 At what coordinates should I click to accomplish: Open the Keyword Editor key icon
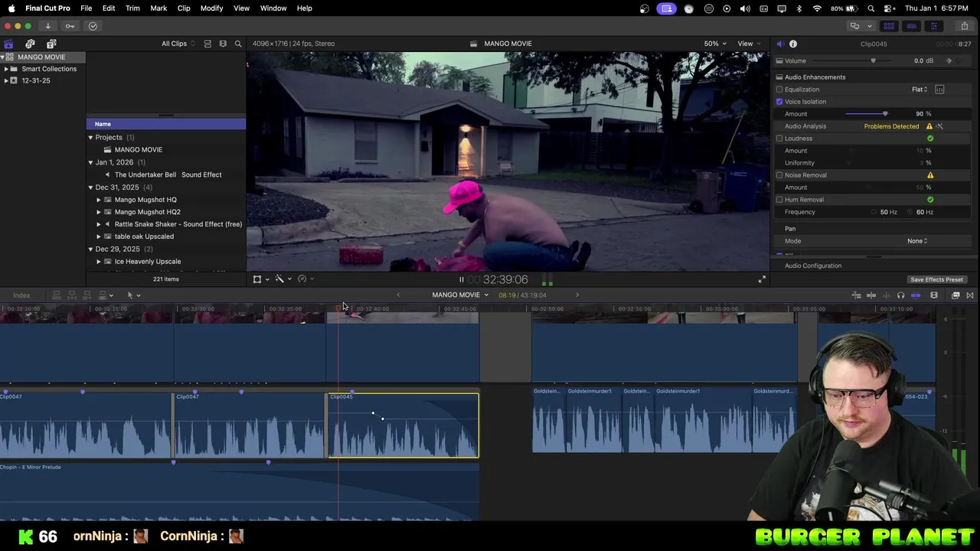(x=70, y=26)
